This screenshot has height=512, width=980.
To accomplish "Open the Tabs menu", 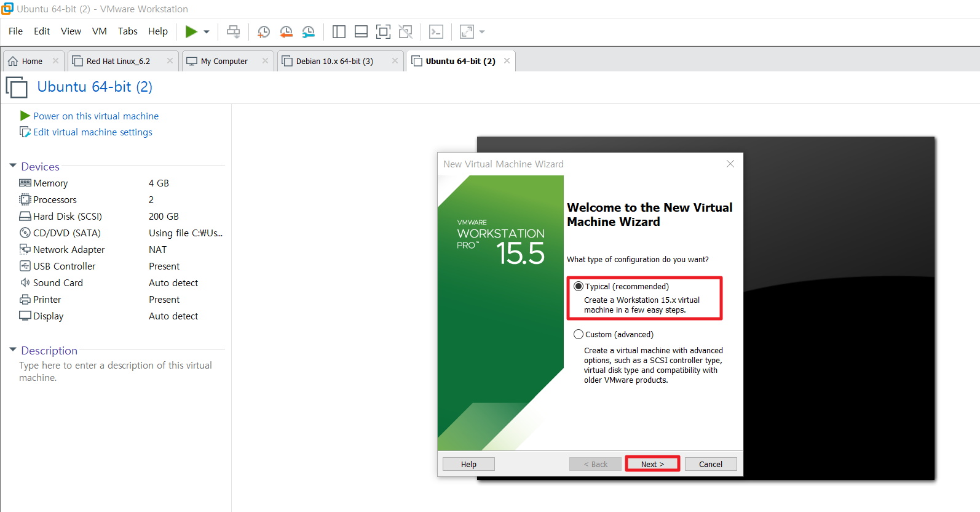I will (x=128, y=31).
